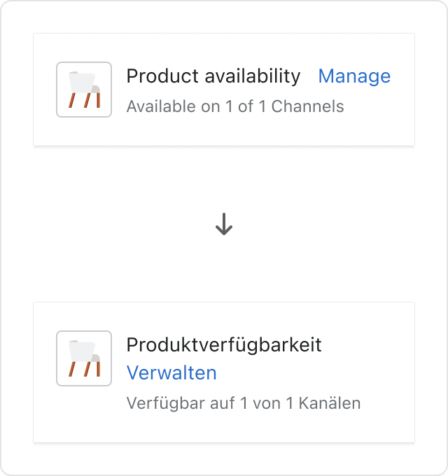Click the word 'Kanälen' in the bottom subtitle
Viewport: 448px width, 476px height.
(330, 403)
